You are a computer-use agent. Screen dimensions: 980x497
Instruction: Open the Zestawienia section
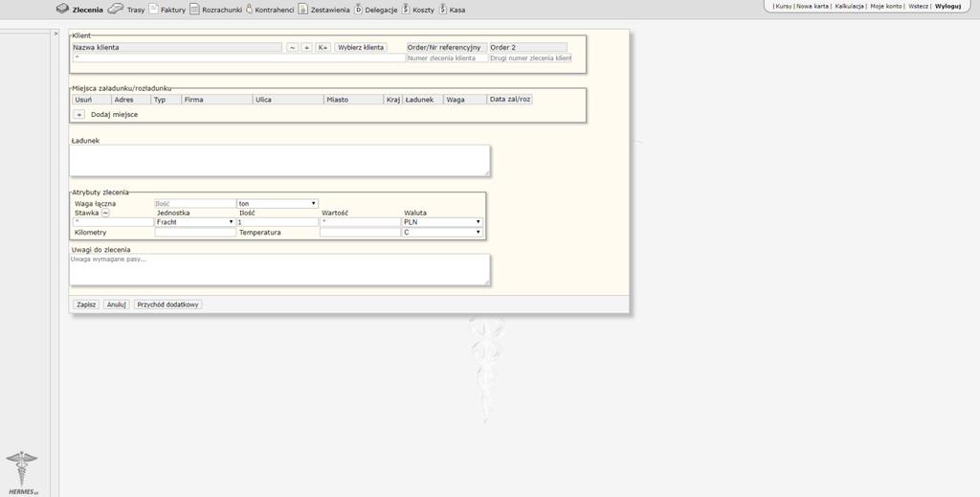[330, 10]
